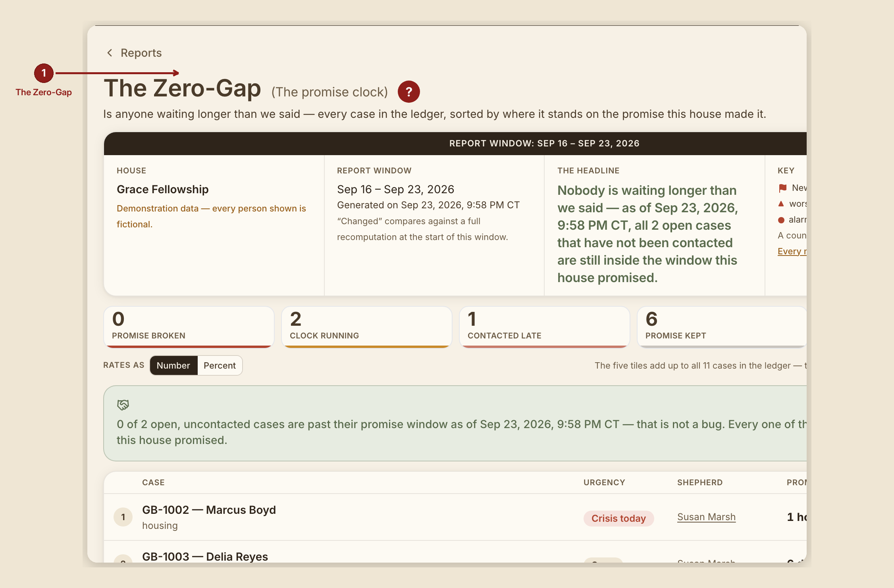Click the 'RATES AS' label
The width and height of the screenshot is (894, 588).
click(124, 365)
